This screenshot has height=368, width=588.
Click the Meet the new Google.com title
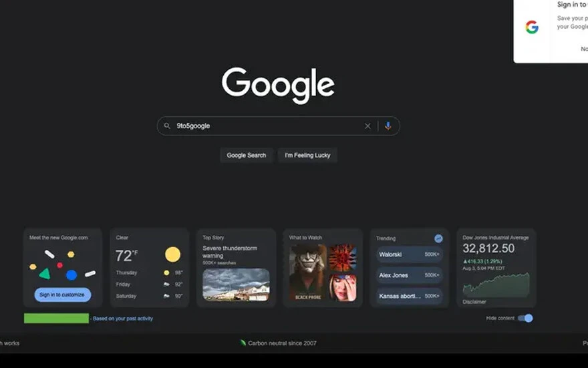click(x=59, y=238)
